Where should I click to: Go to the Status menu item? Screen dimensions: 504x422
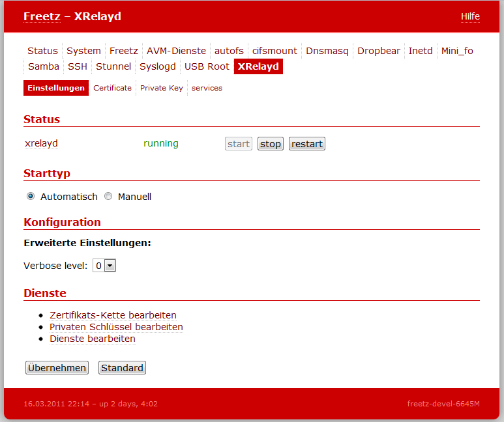point(42,51)
